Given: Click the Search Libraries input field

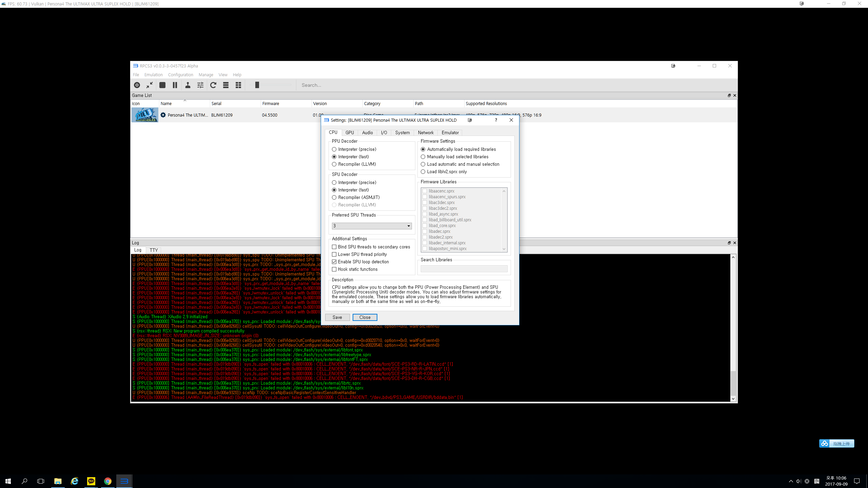Looking at the screenshot, I should pyautogui.click(x=464, y=269).
